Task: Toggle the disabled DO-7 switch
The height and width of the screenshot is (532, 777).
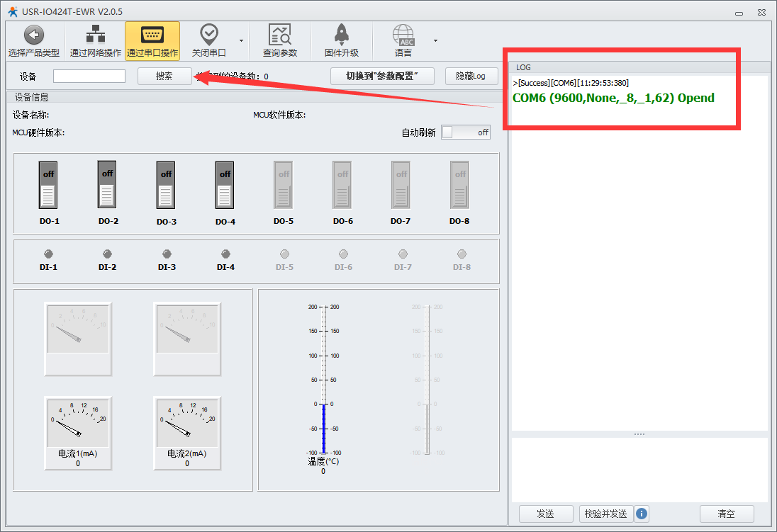Action: (401, 185)
